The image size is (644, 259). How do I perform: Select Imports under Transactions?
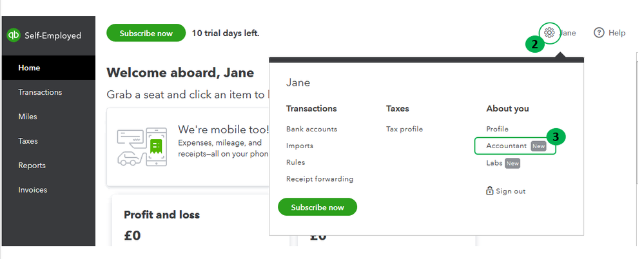click(x=300, y=146)
